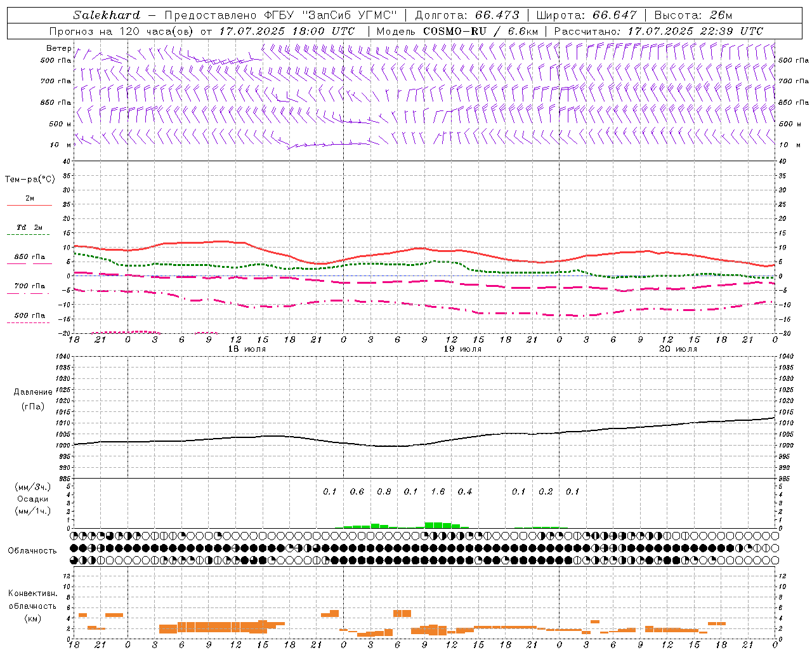
Task: Click the 'Долгота: 66.473' value
Action: [467, 15]
